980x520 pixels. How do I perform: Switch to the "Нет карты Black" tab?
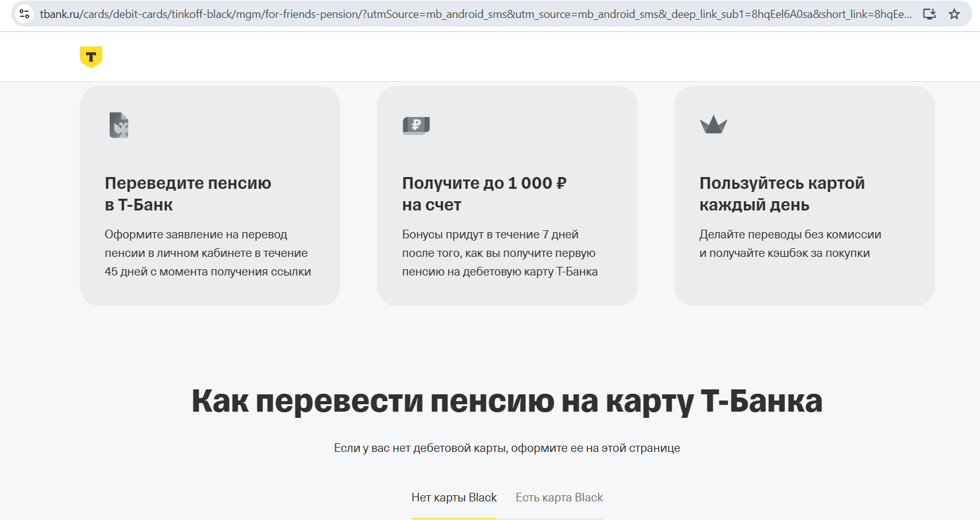tap(453, 498)
